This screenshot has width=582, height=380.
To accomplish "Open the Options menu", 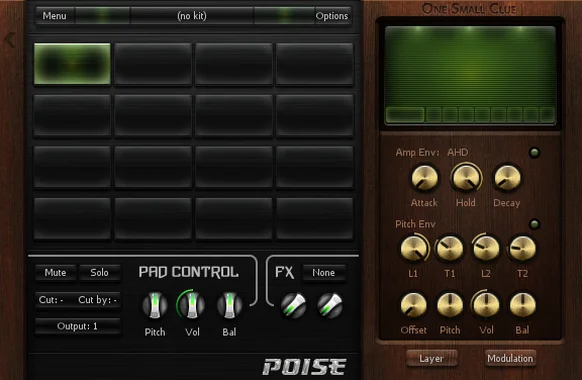I will (x=332, y=16).
